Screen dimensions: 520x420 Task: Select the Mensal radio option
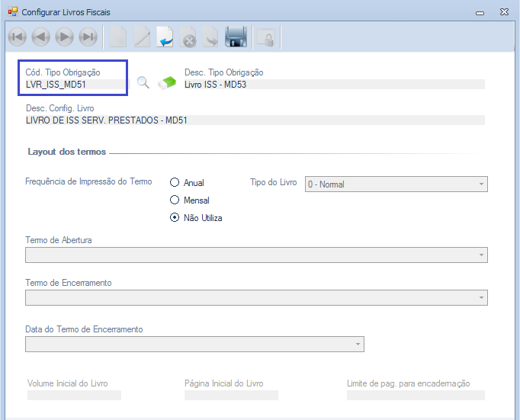[x=175, y=200]
